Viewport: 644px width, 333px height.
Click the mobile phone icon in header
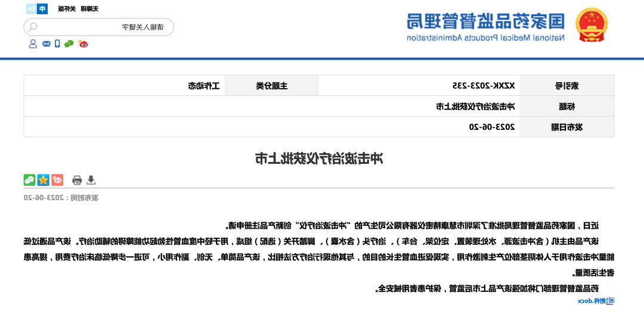[x=57, y=43]
